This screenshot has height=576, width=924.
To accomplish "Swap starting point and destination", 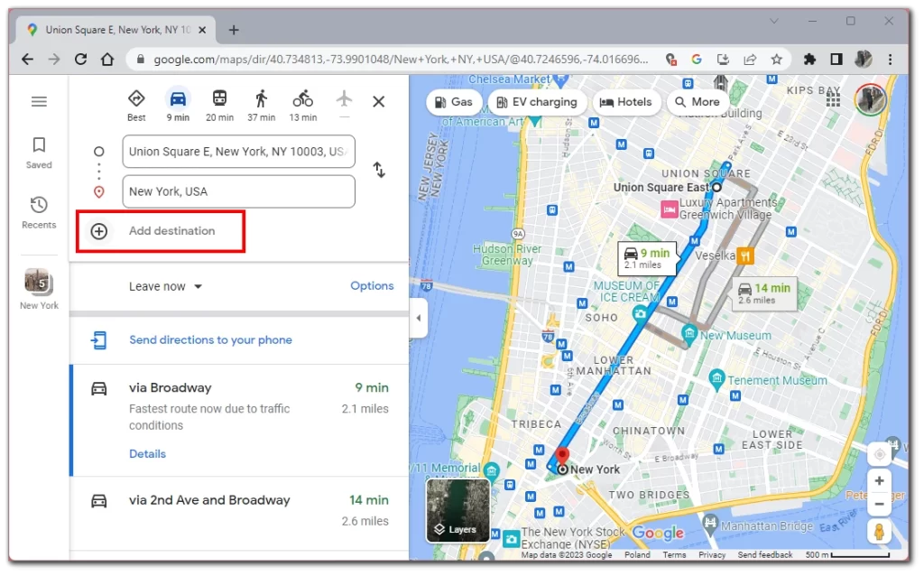I will point(379,170).
